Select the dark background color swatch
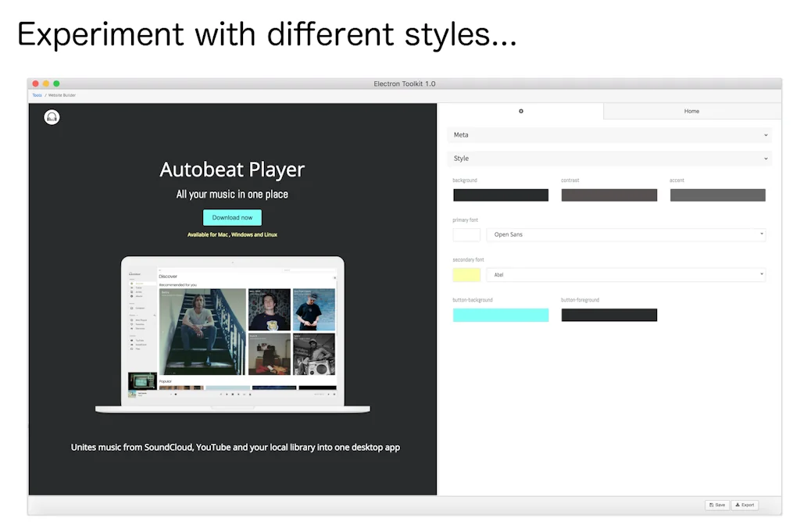The height and width of the screenshot is (532, 800). point(500,195)
